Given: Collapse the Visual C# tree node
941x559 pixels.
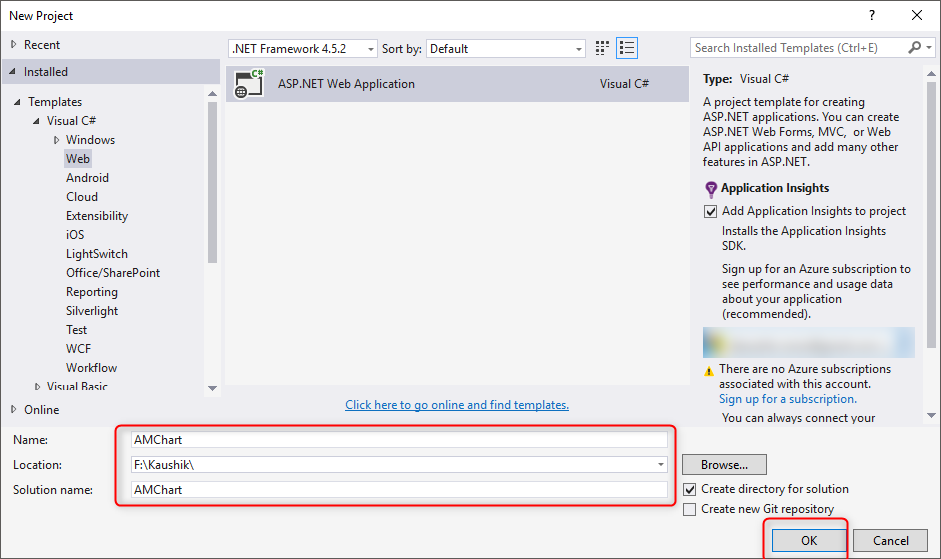Looking at the screenshot, I should pos(37,121).
